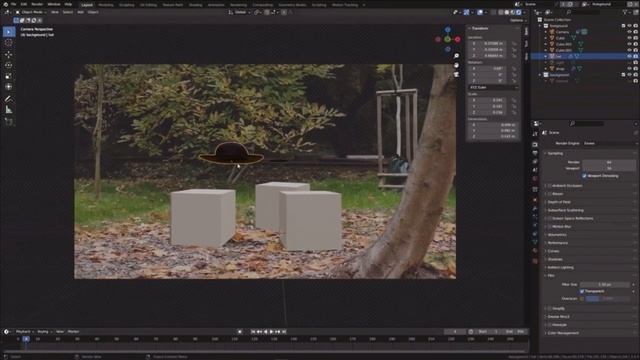Select the Scale tool

(9, 76)
